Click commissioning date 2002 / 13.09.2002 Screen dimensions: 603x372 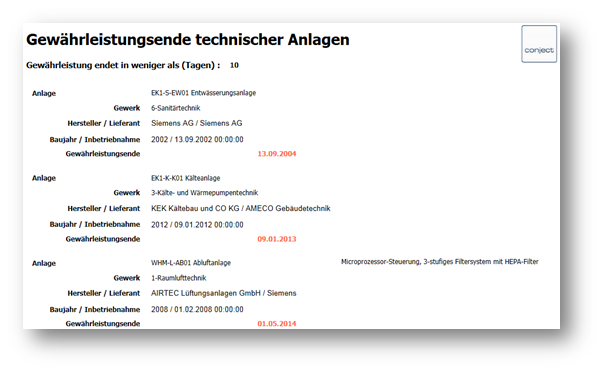click(197, 140)
